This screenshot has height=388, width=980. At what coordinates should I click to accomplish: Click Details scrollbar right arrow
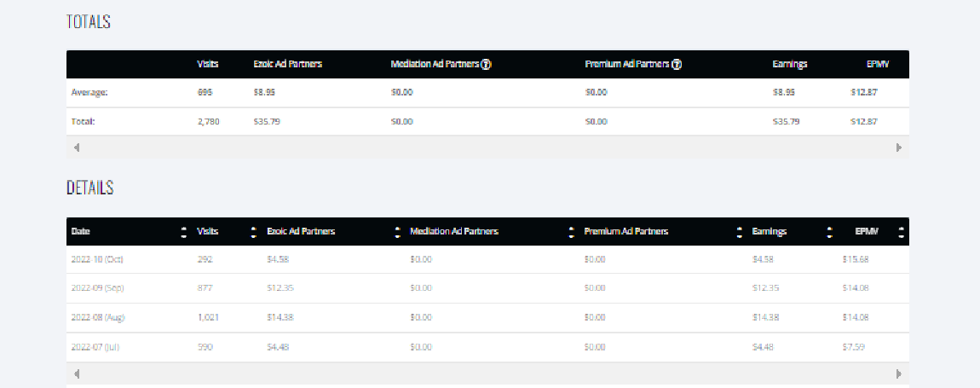[899, 374]
